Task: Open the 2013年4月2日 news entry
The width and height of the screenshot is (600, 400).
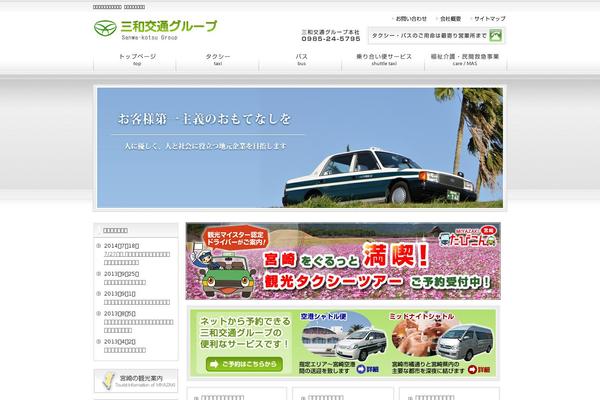Action: pos(125,350)
